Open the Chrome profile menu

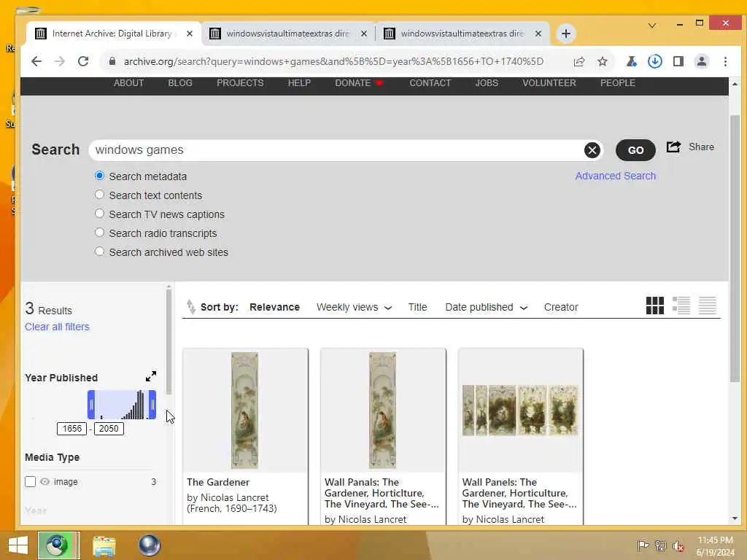pyautogui.click(x=702, y=61)
